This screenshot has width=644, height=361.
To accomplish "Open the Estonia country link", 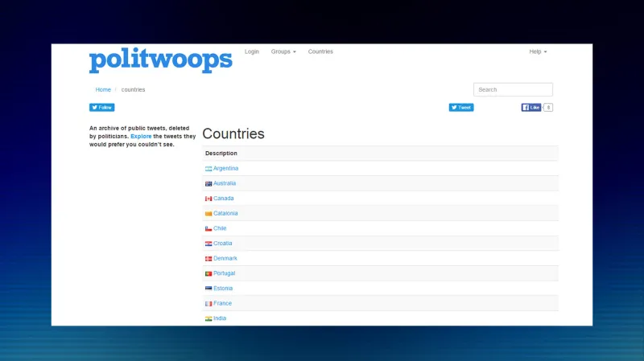I will coord(223,289).
